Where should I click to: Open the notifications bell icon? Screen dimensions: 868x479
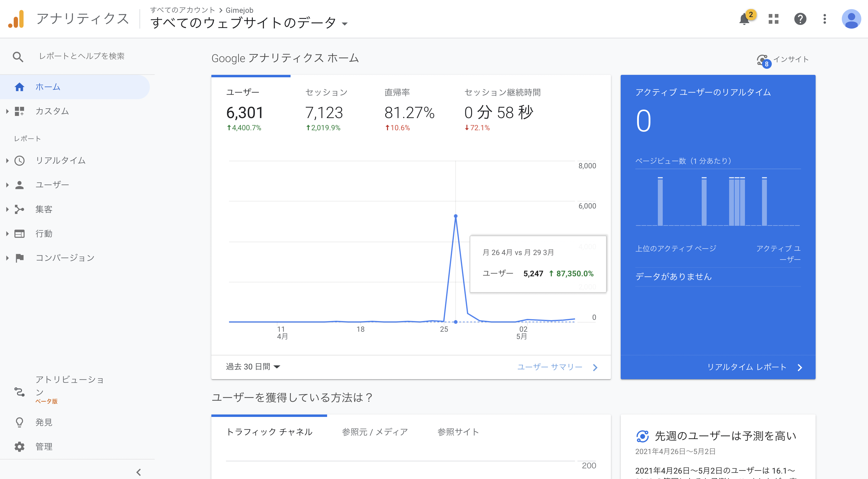pos(744,19)
